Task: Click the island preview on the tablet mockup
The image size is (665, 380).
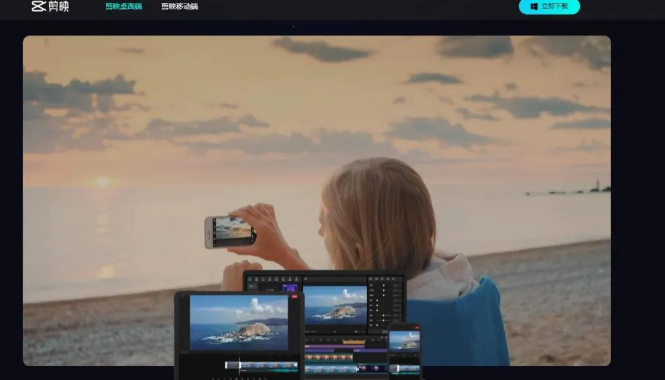Action: (x=239, y=323)
